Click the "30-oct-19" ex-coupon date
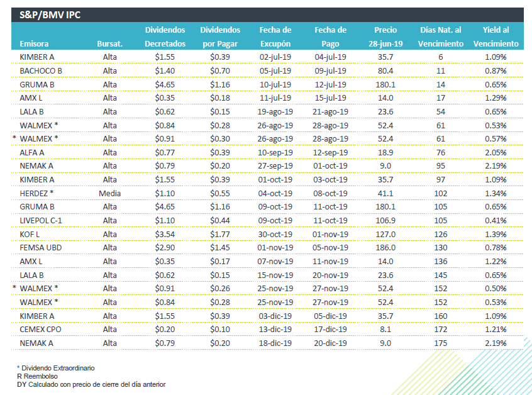Screen dimensions: 532x395 (x=275, y=234)
